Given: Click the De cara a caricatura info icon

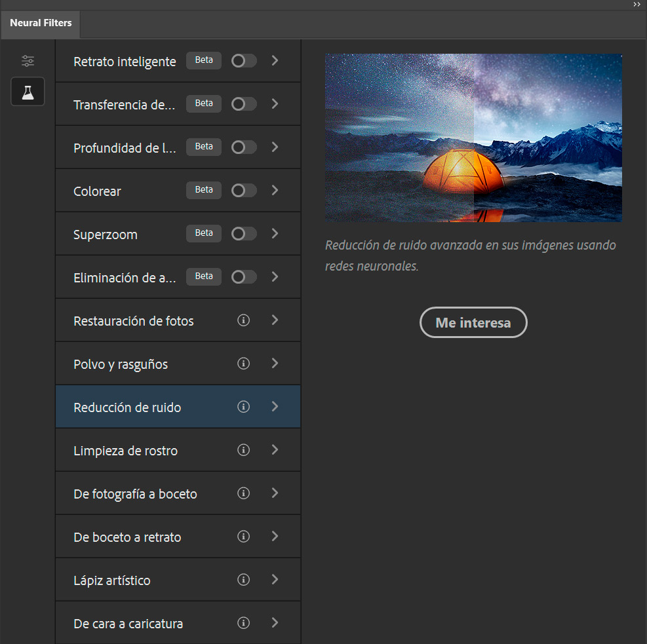Looking at the screenshot, I should tap(243, 623).
